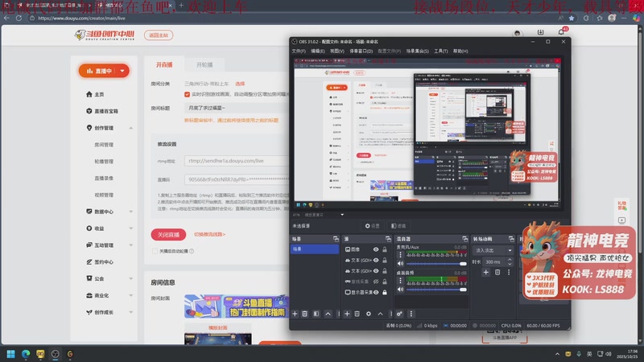The width and height of the screenshot is (644, 362).
Task: Mute the 桌面音频 speaker icon
Action: pyautogui.click(x=400, y=290)
